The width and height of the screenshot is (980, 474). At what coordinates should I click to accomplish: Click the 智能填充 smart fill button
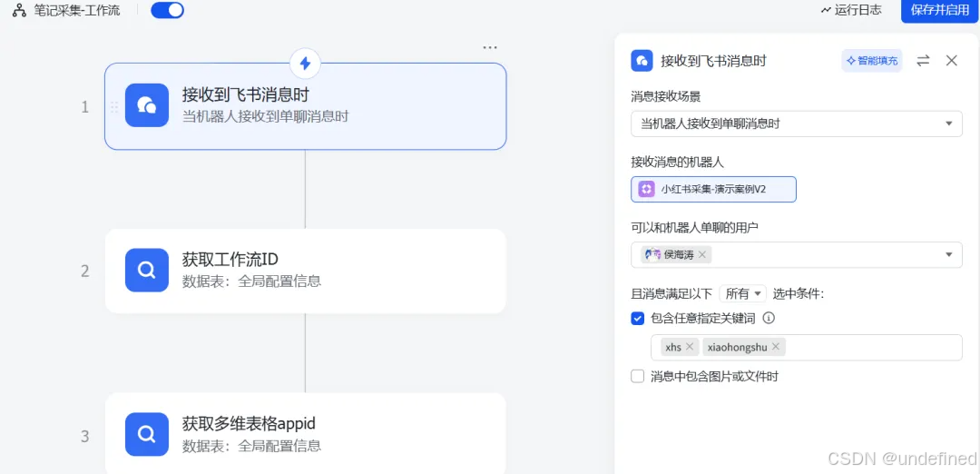[x=871, y=61]
